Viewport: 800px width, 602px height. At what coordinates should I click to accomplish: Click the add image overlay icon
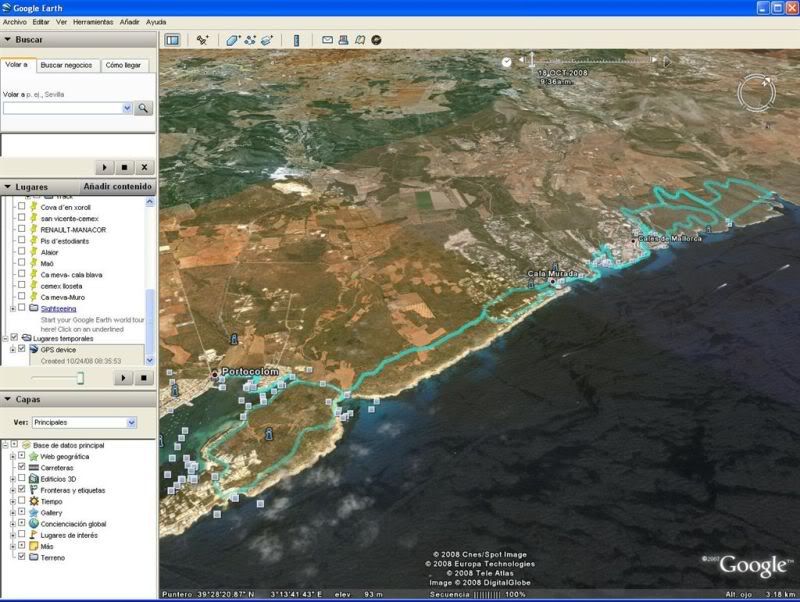point(267,40)
